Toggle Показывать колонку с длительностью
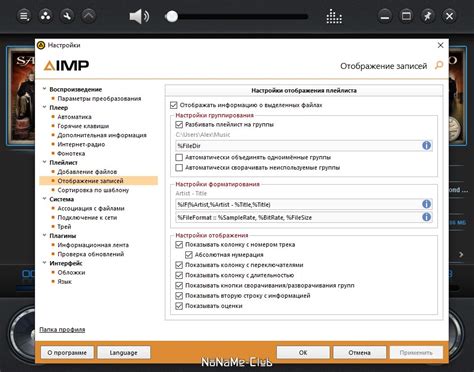The height and width of the screenshot is (372, 474). coord(179,275)
